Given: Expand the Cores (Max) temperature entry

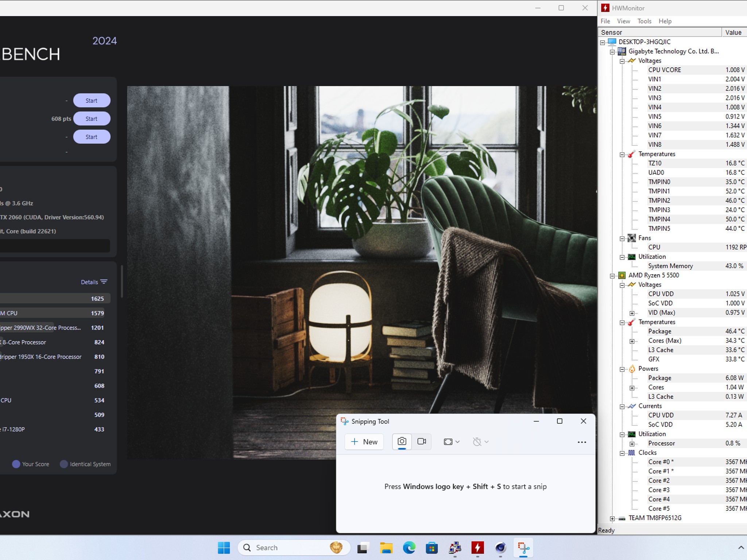Looking at the screenshot, I should pyautogui.click(x=632, y=341).
